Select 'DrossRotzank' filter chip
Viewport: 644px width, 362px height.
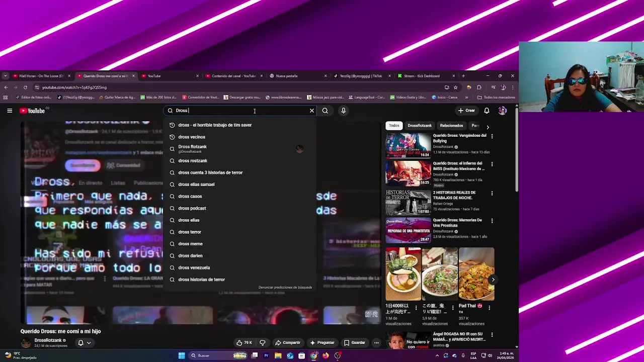(x=420, y=126)
